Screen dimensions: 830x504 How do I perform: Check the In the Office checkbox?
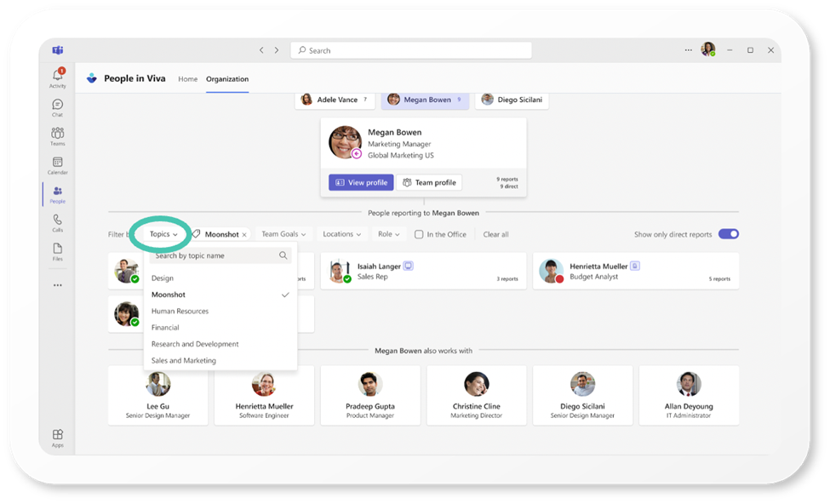pyautogui.click(x=419, y=234)
